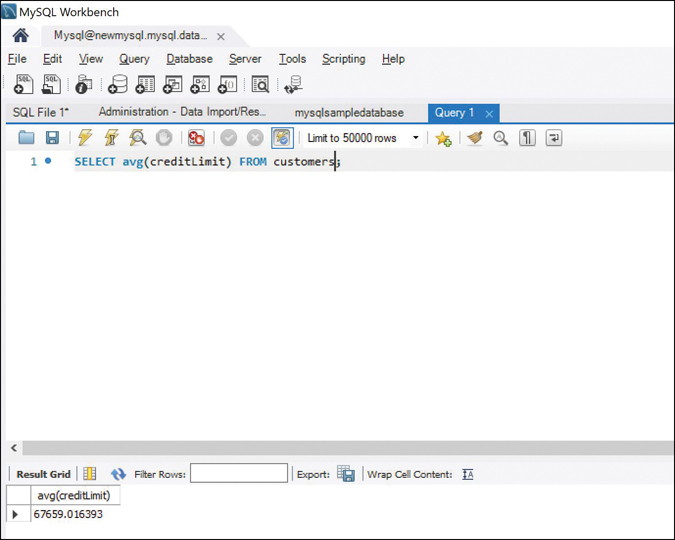Stop the query being executed

click(x=164, y=138)
